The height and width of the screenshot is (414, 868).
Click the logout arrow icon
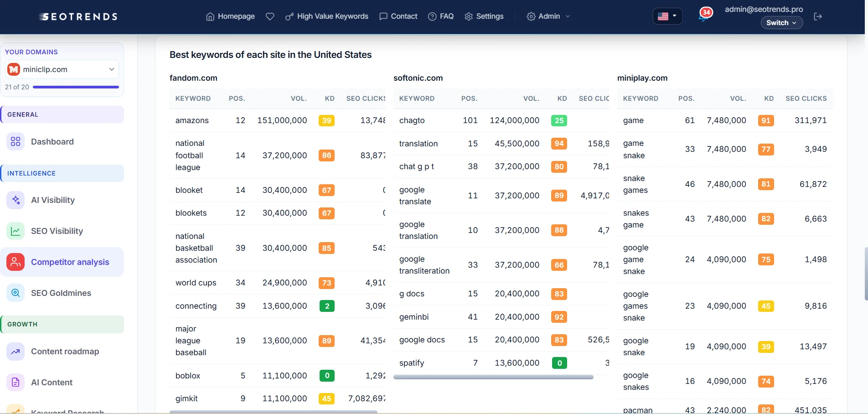pyautogui.click(x=818, y=16)
